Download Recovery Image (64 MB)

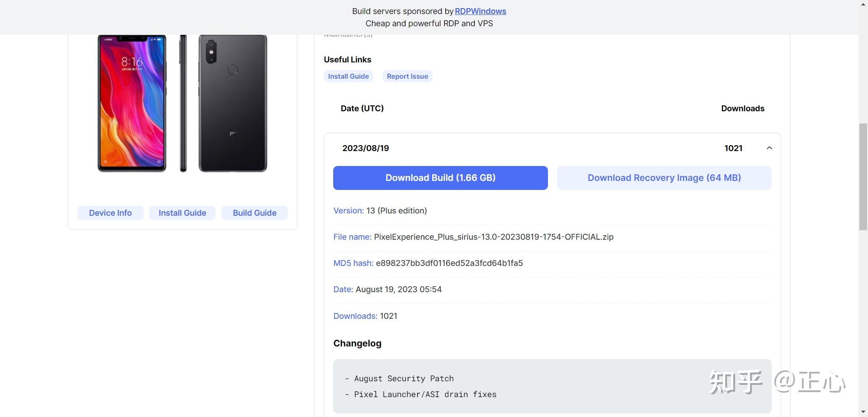[664, 178]
